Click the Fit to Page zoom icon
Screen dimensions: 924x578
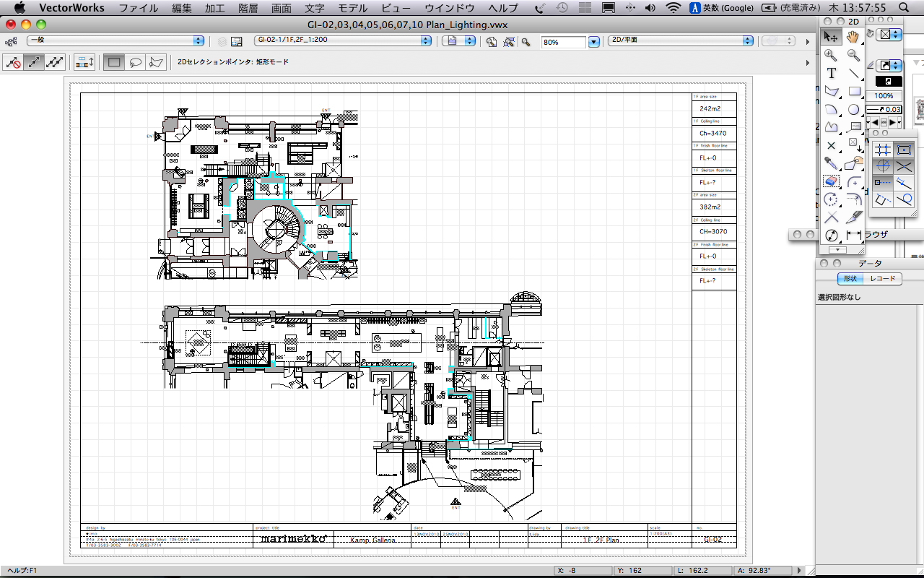click(x=492, y=42)
